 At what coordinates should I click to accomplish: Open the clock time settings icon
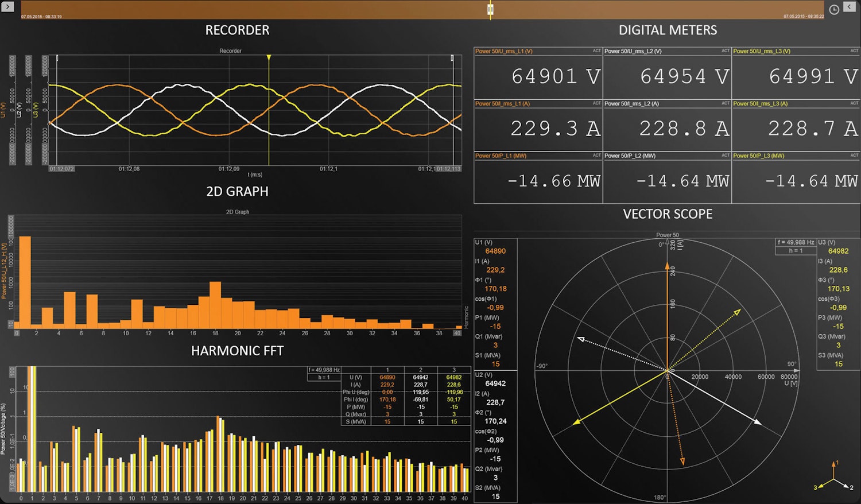pos(834,9)
